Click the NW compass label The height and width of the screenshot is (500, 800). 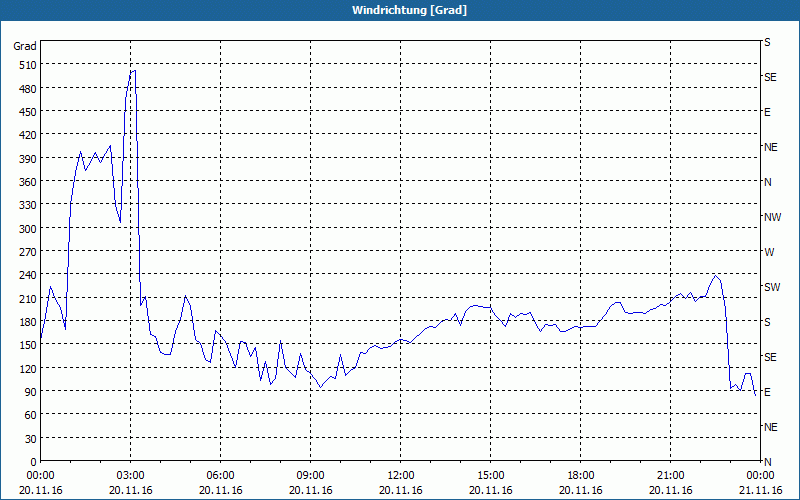click(772, 217)
